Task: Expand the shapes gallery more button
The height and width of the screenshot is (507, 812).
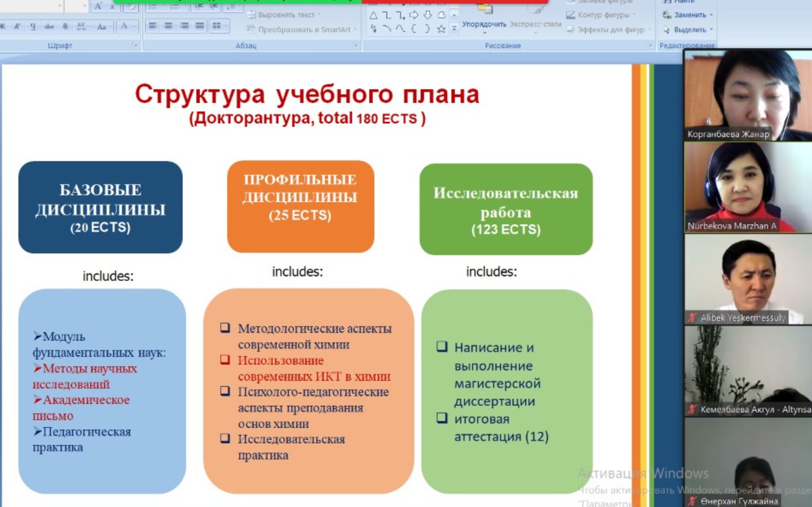Action: 454,29
